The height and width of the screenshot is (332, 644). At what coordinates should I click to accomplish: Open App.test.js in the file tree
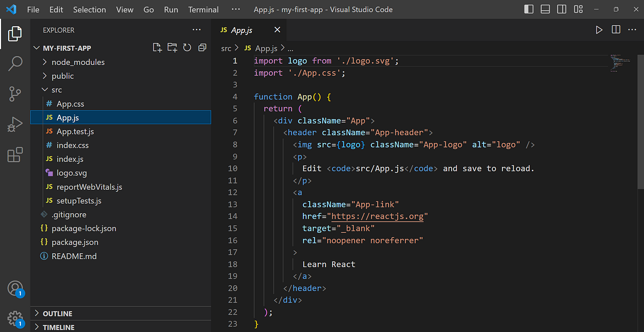pos(121,131)
